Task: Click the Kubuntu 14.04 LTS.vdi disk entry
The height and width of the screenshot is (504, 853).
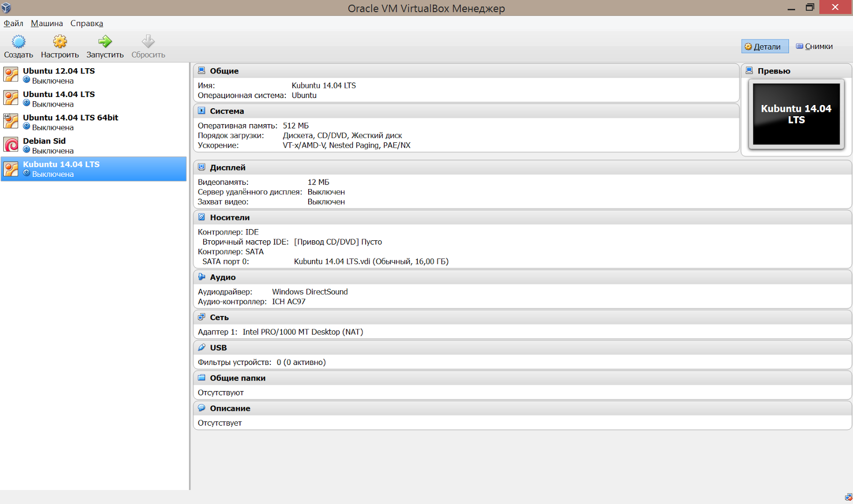Action: 371,262
